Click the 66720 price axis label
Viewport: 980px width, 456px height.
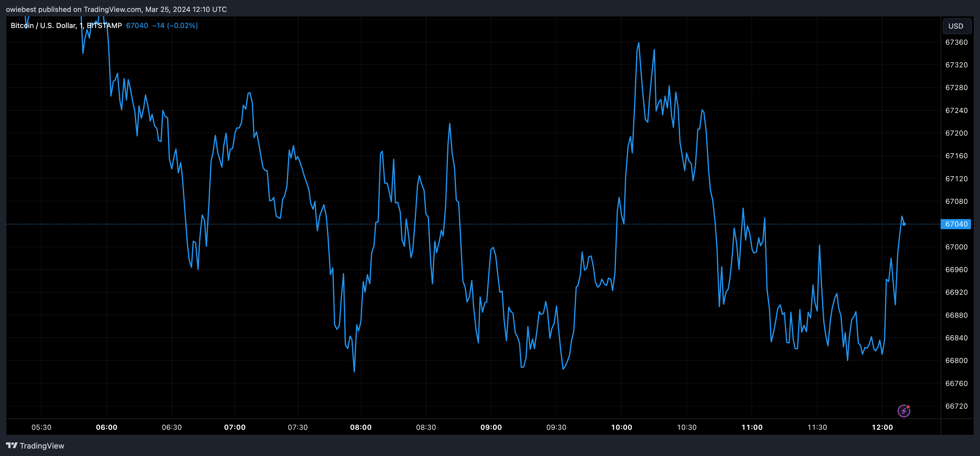point(956,406)
